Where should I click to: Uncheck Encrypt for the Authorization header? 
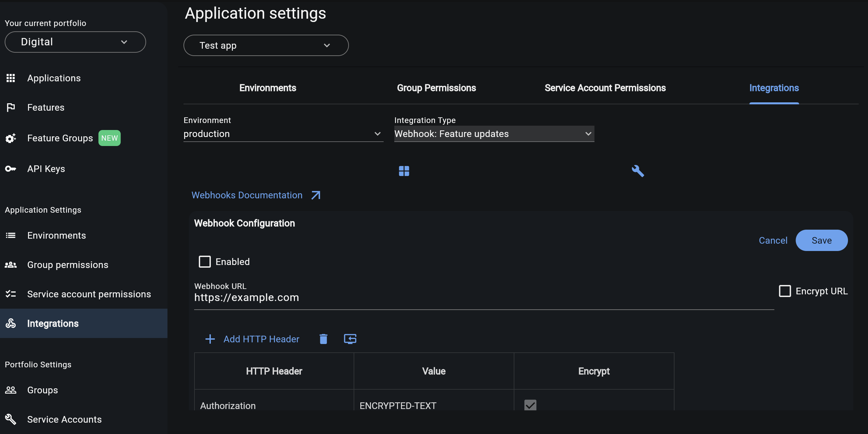click(530, 405)
